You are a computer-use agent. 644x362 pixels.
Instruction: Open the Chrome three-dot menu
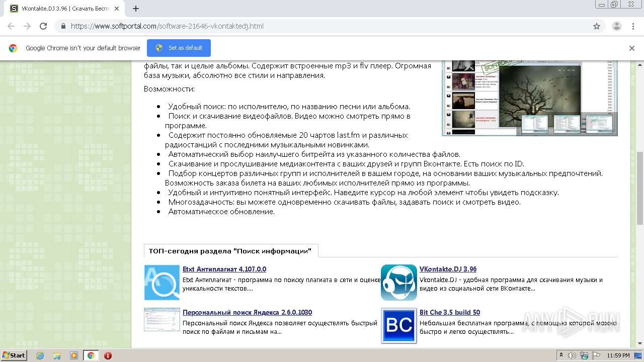coord(632,26)
